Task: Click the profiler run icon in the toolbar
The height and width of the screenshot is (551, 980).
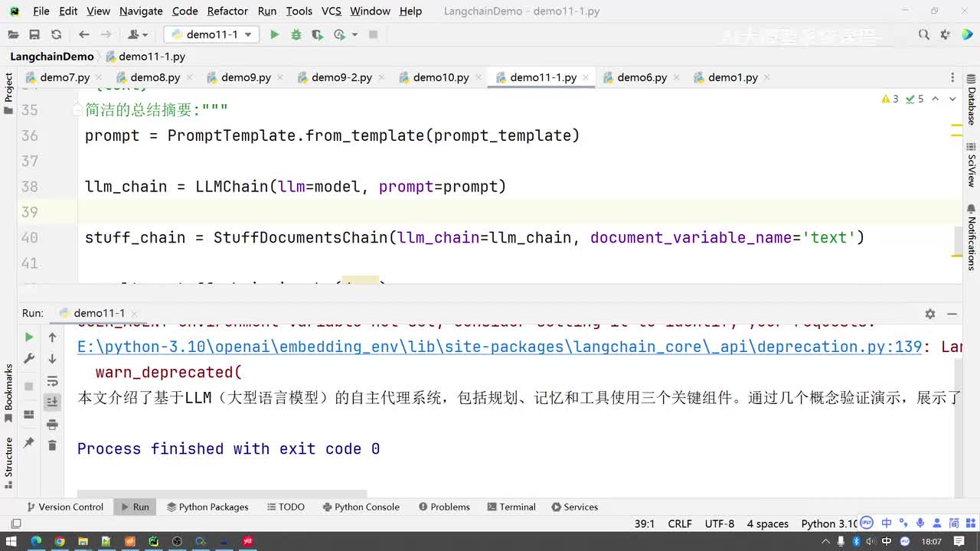Action: tap(339, 34)
